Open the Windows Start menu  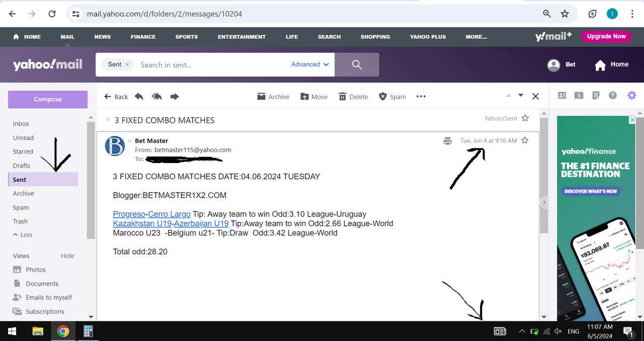pyautogui.click(x=12, y=331)
